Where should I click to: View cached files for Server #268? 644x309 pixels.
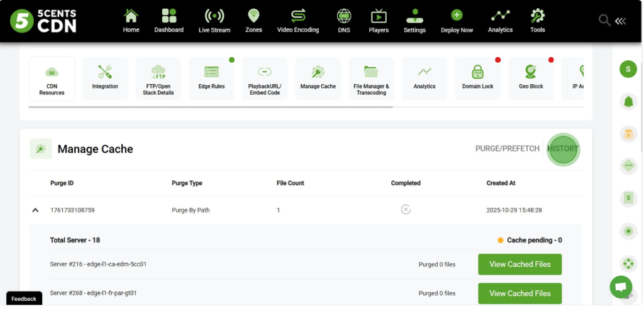coord(519,293)
